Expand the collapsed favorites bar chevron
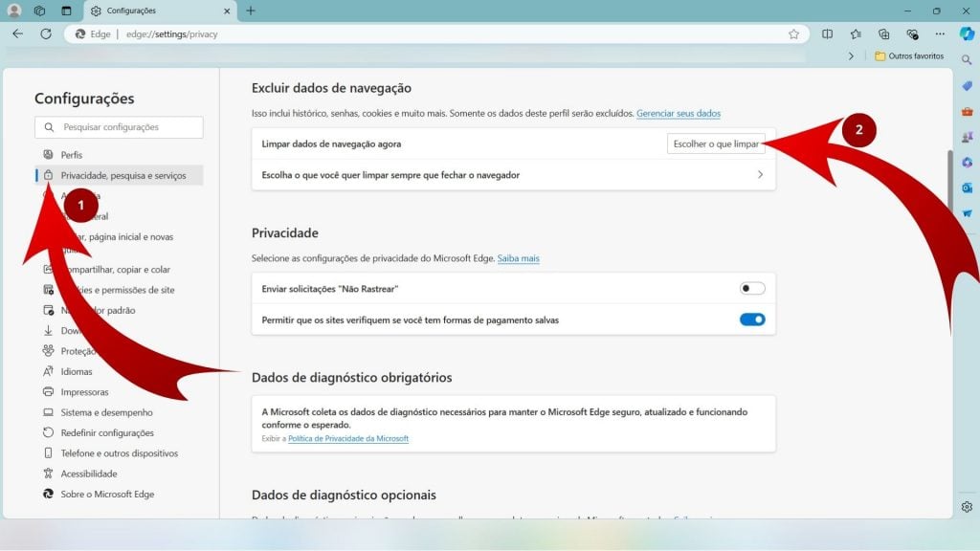Viewport: 980px width, 551px height. click(x=851, y=55)
